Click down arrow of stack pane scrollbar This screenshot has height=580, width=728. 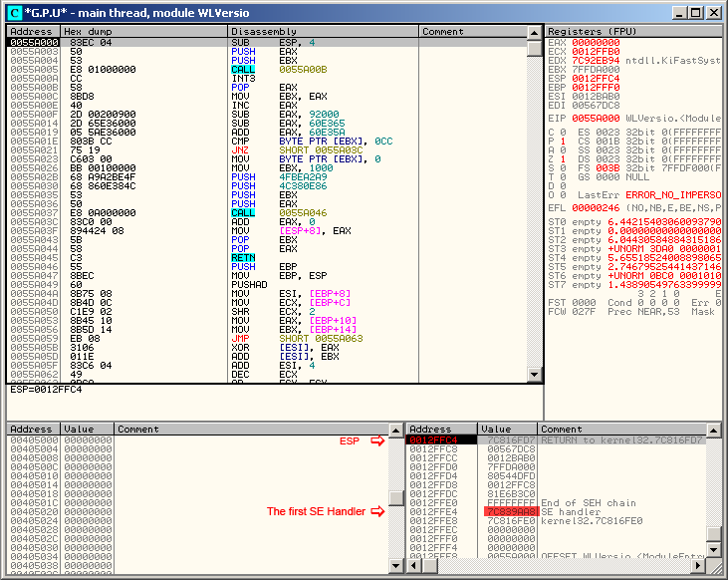tap(713, 550)
